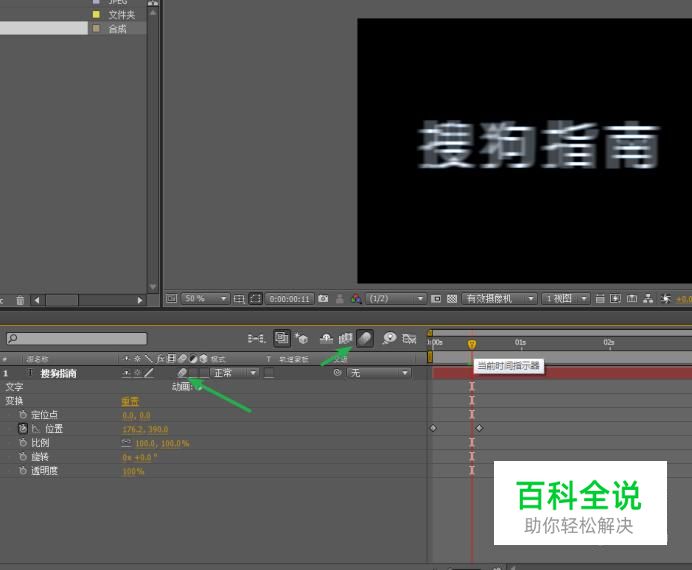Open the magnification ratio 50% dropdown

click(205, 299)
